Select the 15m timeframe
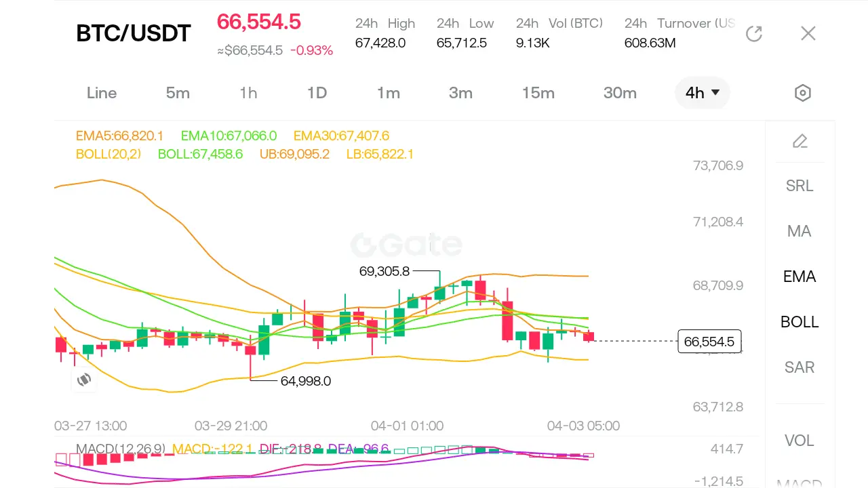The width and height of the screenshot is (868, 488). (x=538, y=93)
